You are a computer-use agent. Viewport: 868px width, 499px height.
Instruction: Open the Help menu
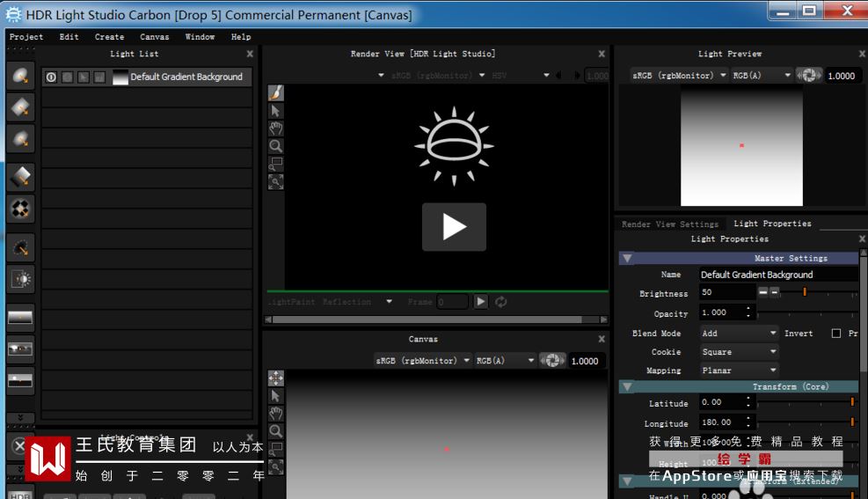point(241,37)
